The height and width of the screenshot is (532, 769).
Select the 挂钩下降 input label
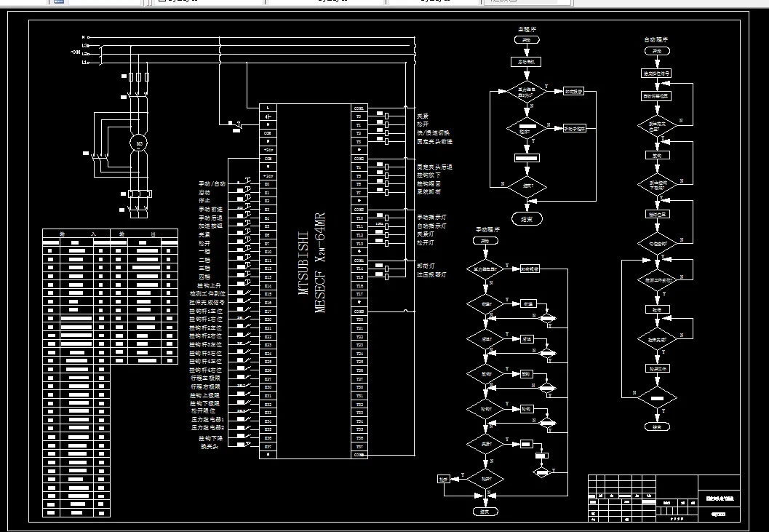tap(211, 438)
